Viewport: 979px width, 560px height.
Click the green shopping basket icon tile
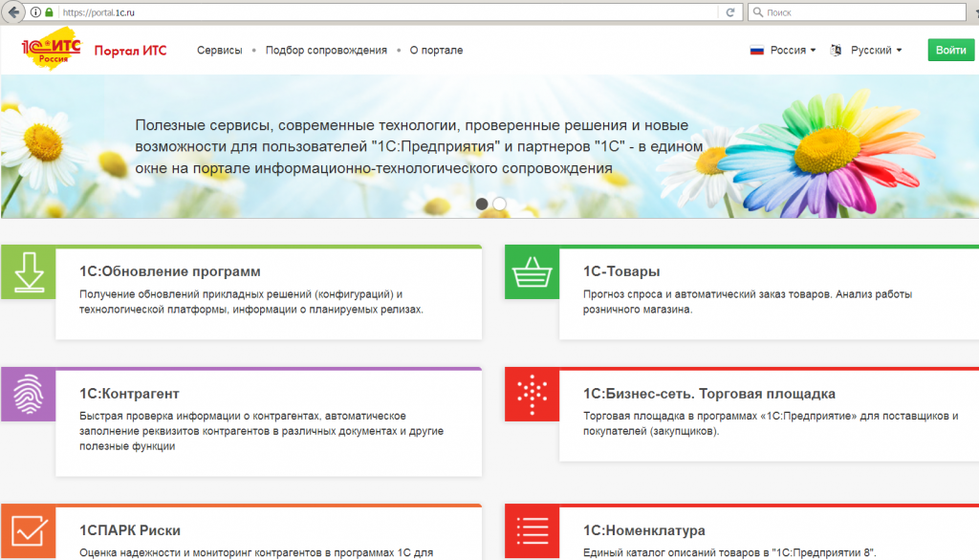point(532,272)
